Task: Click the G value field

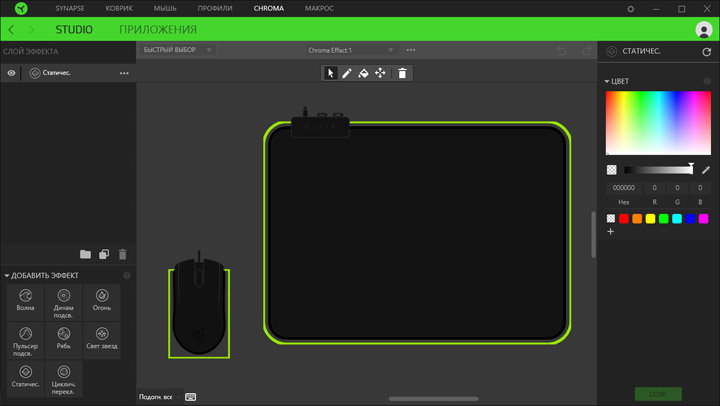Action: (x=677, y=188)
